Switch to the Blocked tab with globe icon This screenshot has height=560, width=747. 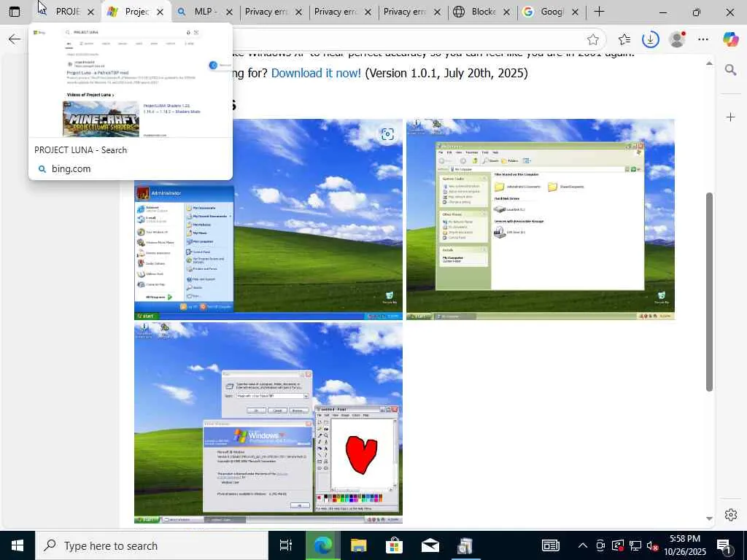point(482,12)
